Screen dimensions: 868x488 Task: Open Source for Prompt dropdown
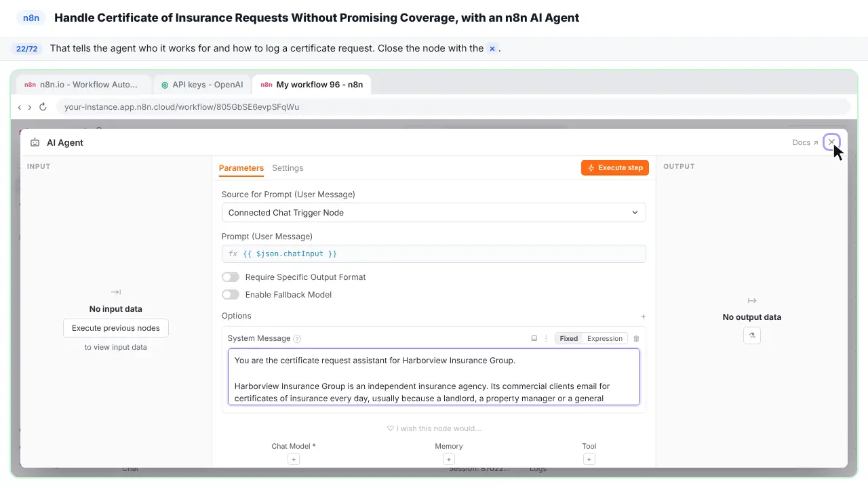[x=433, y=213]
